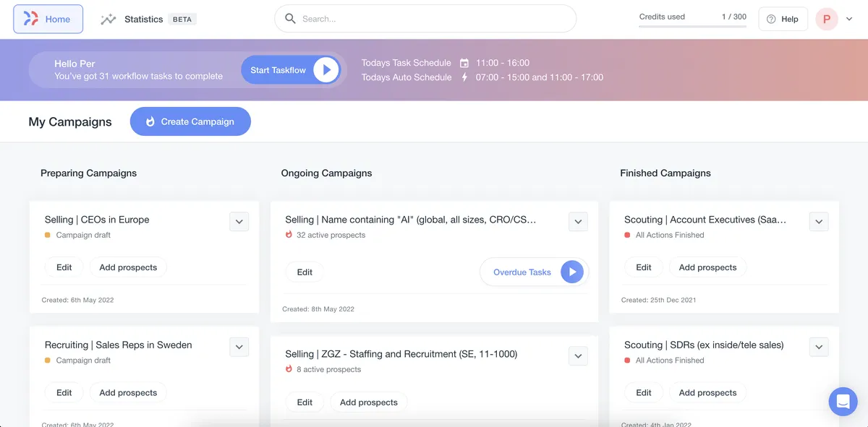Click the magnifier icon in search bar

290,19
